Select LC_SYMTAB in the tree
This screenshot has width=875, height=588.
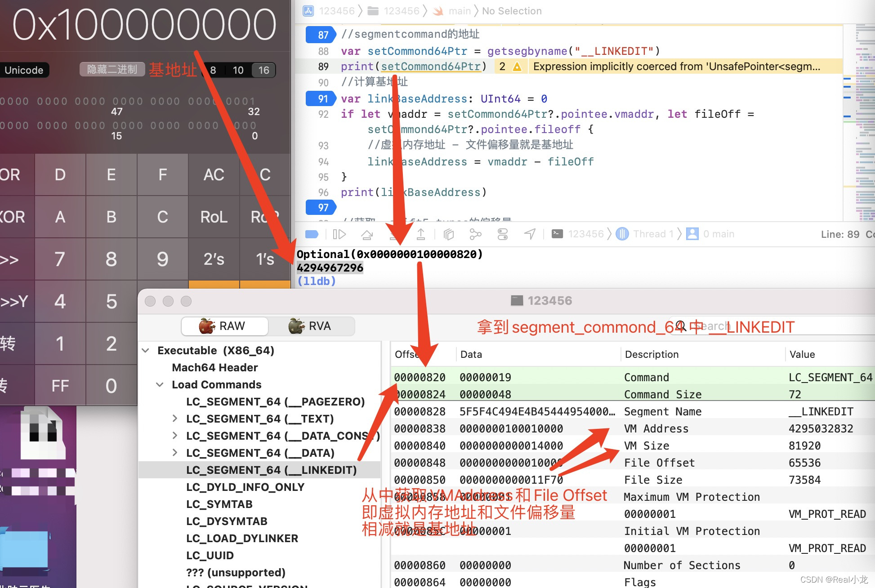point(219,504)
